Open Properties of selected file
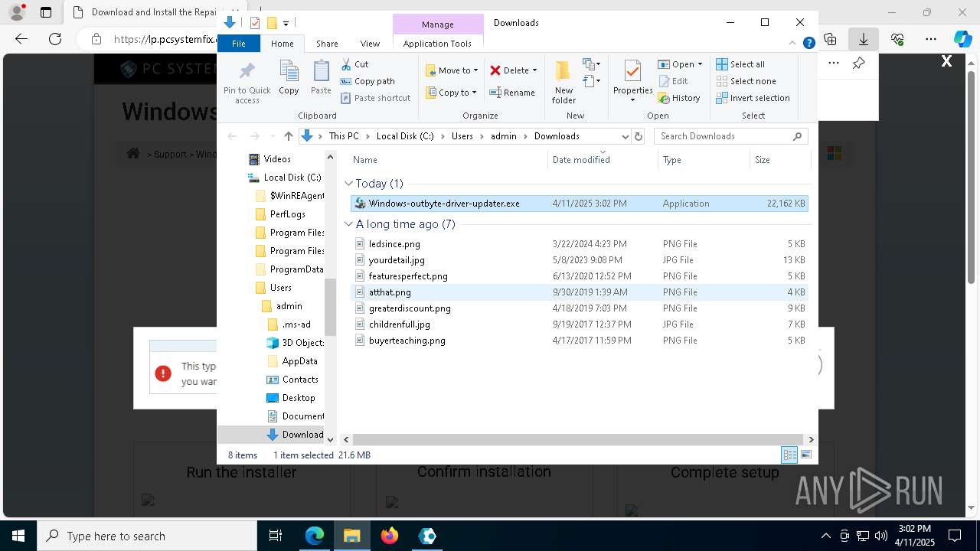The height and width of the screenshot is (551, 980). click(x=632, y=82)
